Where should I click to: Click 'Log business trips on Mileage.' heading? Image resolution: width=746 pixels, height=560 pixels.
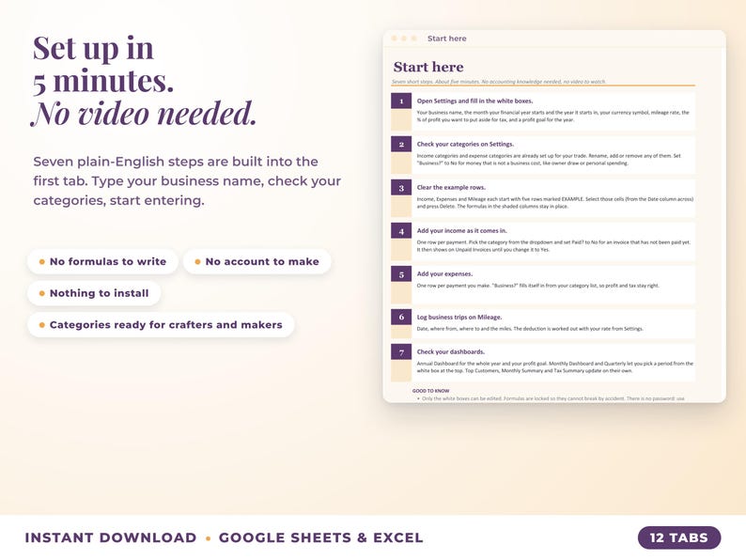point(459,317)
